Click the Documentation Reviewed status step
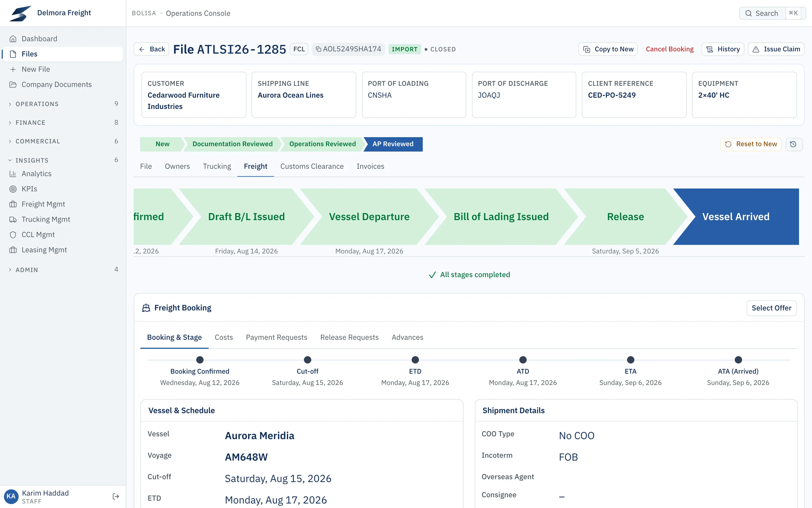Image resolution: width=812 pixels, height=508 pixels. [x=232, y=144]
